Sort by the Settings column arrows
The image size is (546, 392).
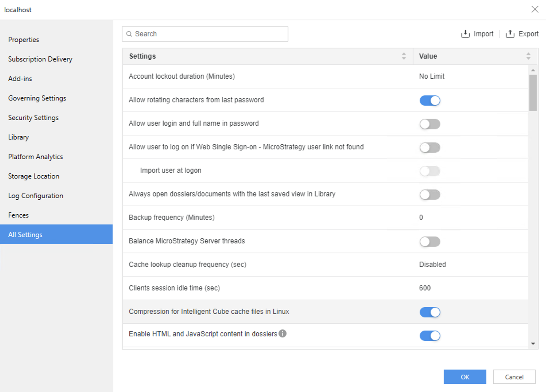(x=404, y=56)
